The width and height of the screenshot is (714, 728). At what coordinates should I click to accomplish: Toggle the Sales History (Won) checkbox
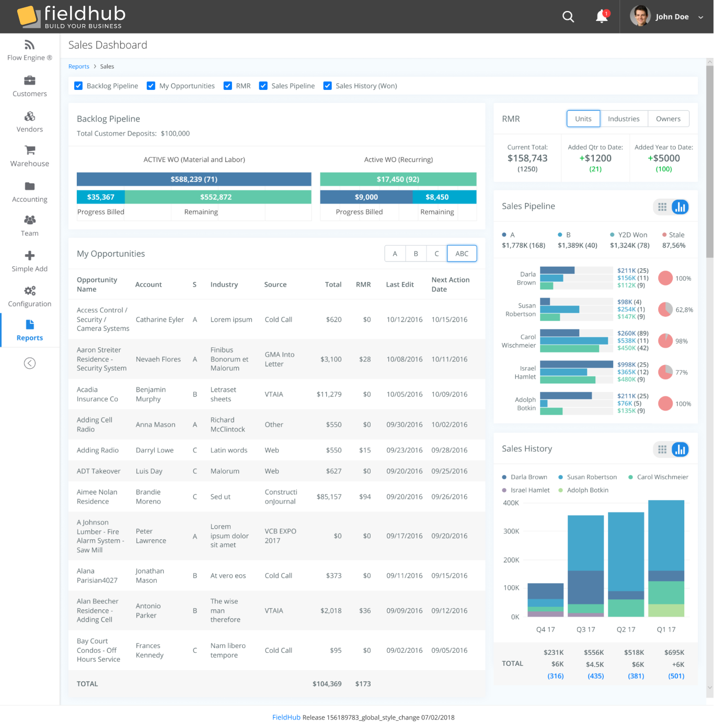tap(327, 85)
